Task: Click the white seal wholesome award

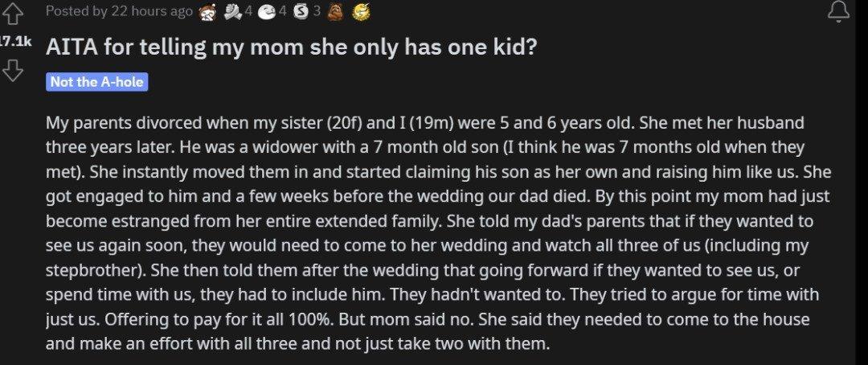Action: (267, 11)
